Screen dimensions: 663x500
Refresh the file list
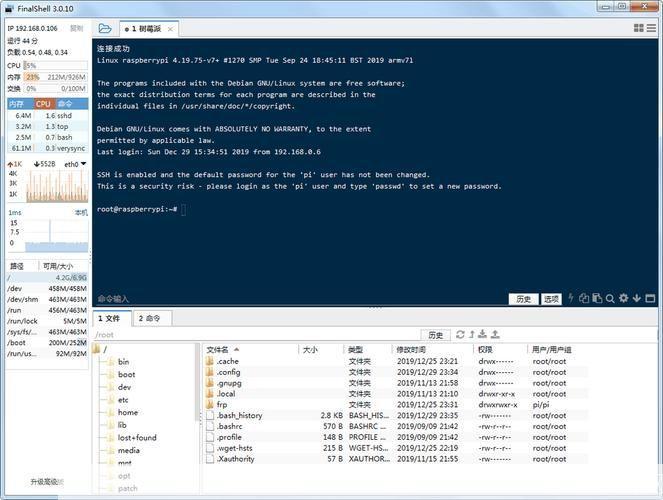click(x=460, y=334)
